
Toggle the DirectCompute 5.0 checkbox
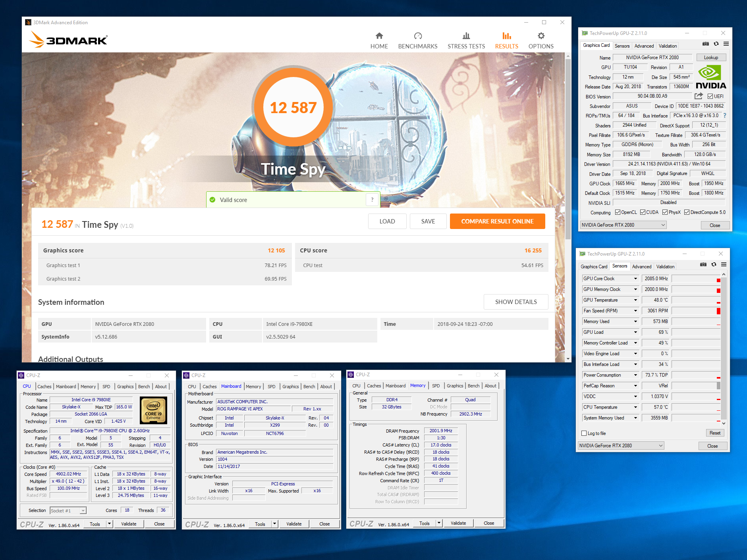[x=687, y=212]
